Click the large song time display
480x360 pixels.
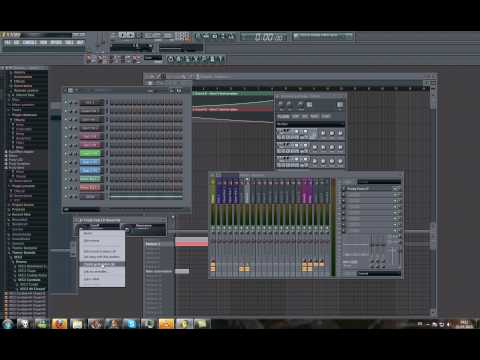point(269,37)
